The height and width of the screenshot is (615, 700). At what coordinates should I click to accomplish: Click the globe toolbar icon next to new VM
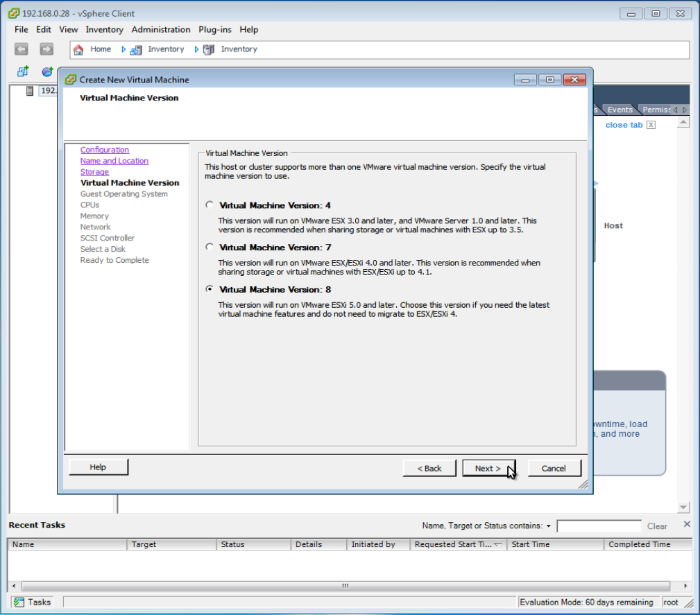(47, 71)
